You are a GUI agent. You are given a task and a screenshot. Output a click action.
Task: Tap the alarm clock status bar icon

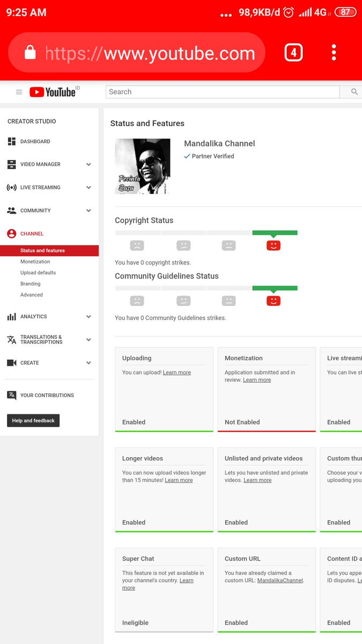click(289, 12)
